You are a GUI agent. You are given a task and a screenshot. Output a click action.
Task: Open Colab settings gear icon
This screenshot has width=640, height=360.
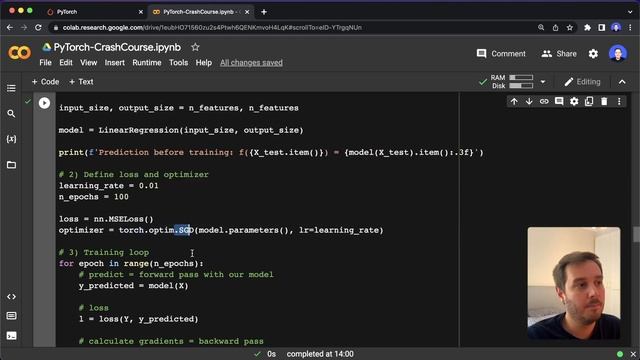coord(593,53)
